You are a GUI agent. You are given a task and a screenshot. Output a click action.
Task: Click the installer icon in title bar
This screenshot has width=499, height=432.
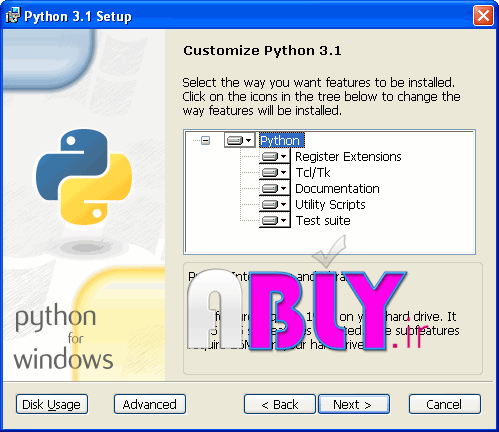[x=13, y=16]
